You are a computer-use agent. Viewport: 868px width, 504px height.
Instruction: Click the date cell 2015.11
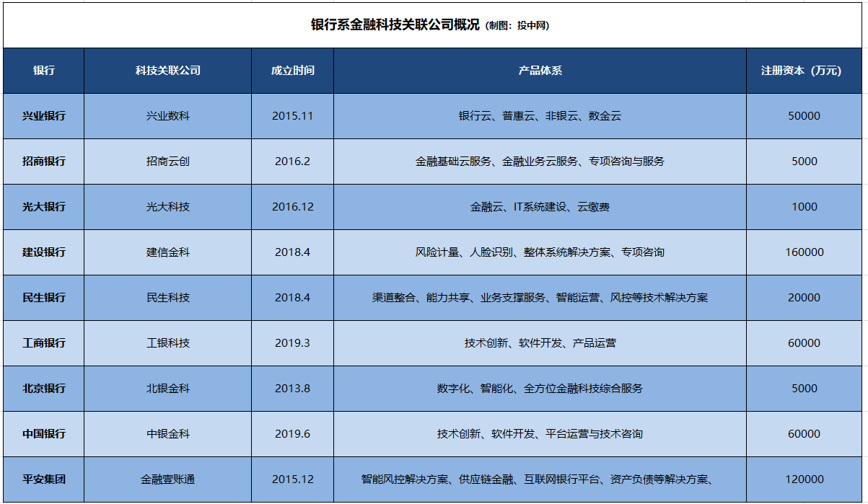(293, 116)
